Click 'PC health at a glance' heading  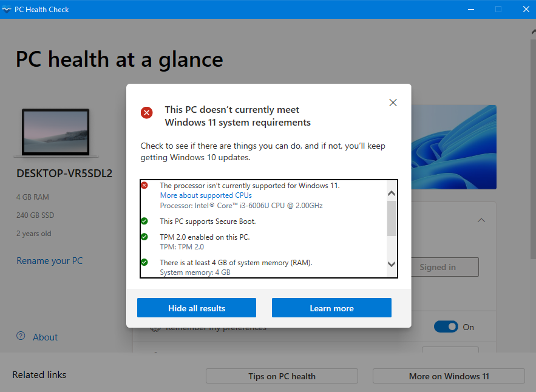click(120, 59)
